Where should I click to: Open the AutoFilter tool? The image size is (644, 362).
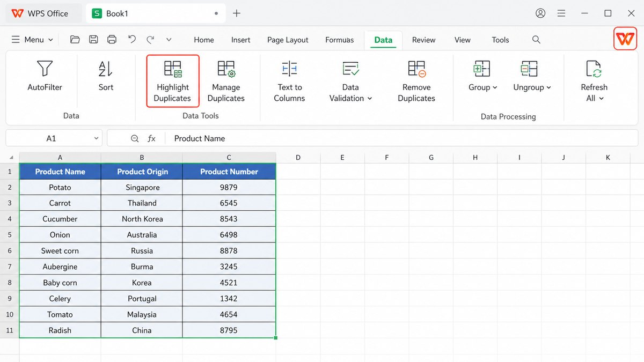click(45, 77)
